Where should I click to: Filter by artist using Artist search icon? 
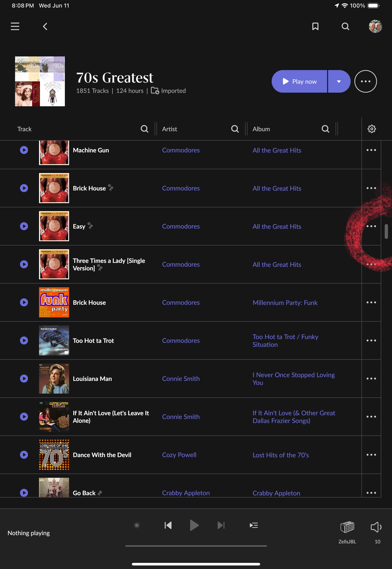pos(235,129)
